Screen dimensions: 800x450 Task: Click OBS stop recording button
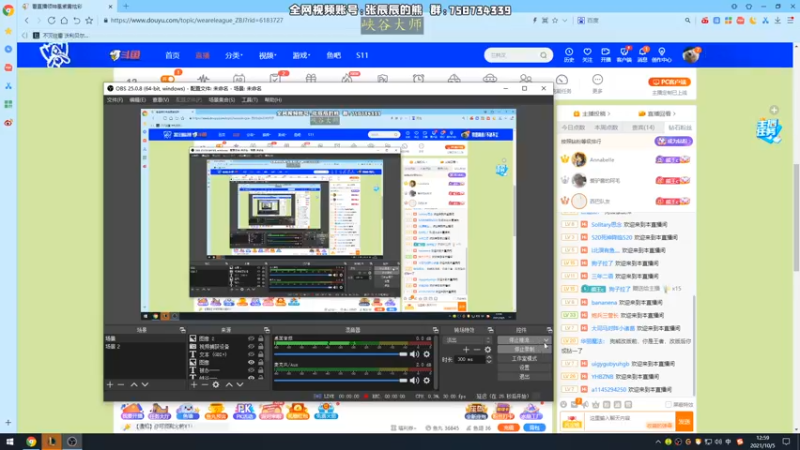[x=524, y=349]
